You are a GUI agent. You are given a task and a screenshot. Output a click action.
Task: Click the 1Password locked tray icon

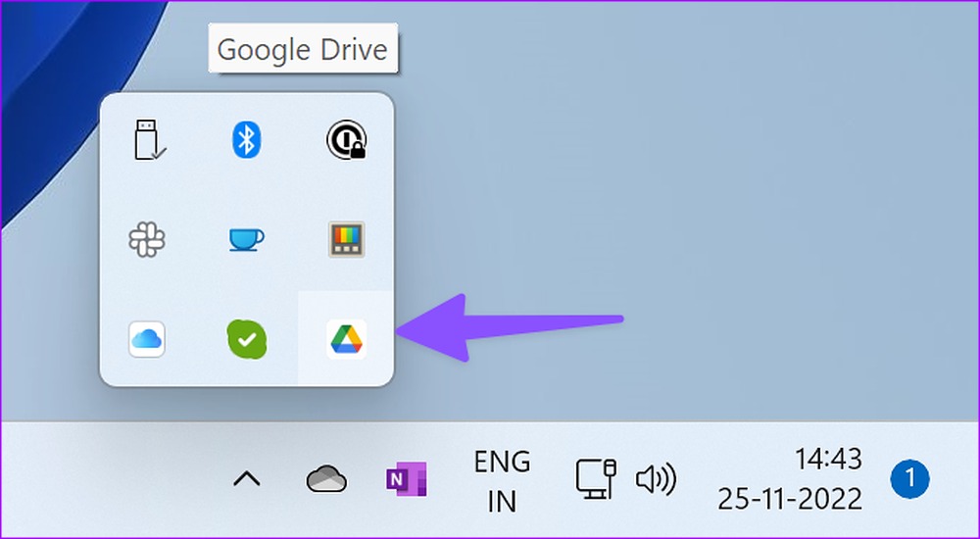346,139
